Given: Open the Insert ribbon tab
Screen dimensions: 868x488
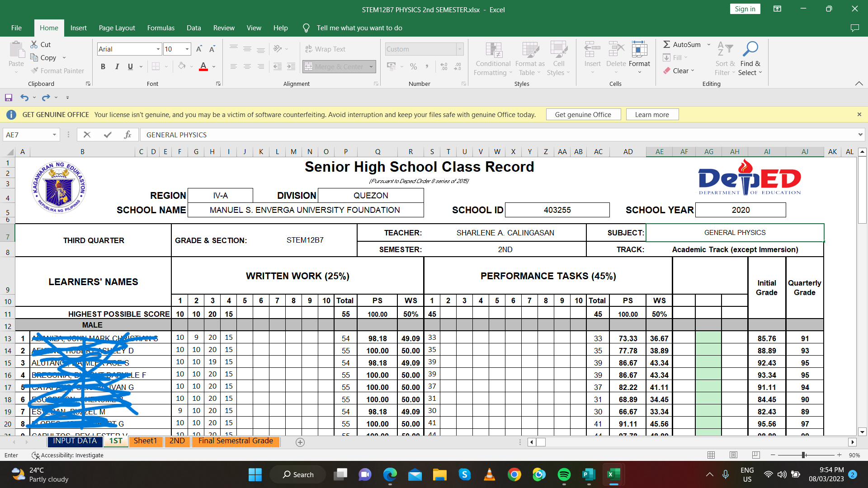Looking at the screenshot, I should pos(79,28).
